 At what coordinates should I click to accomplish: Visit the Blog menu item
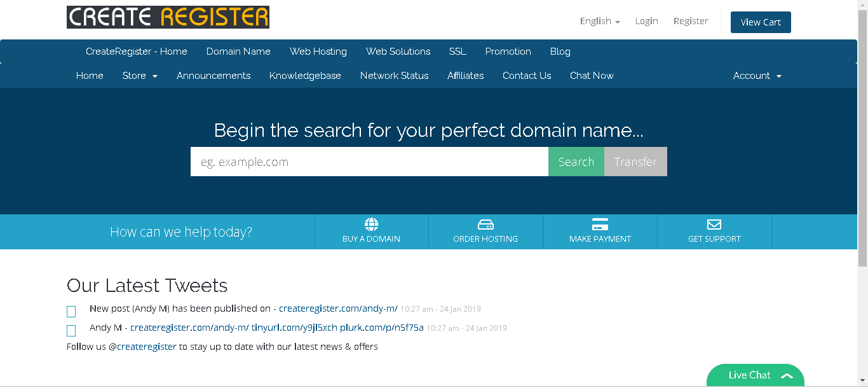560,52
